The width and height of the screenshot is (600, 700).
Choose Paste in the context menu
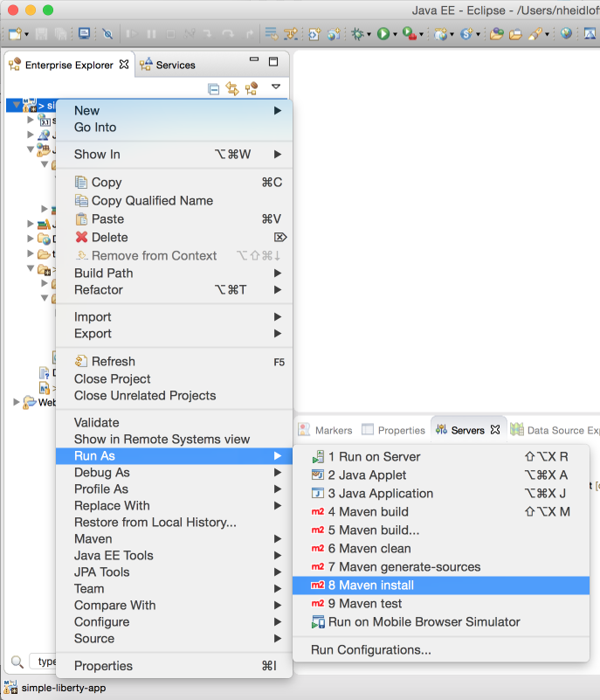pos(175,218)
